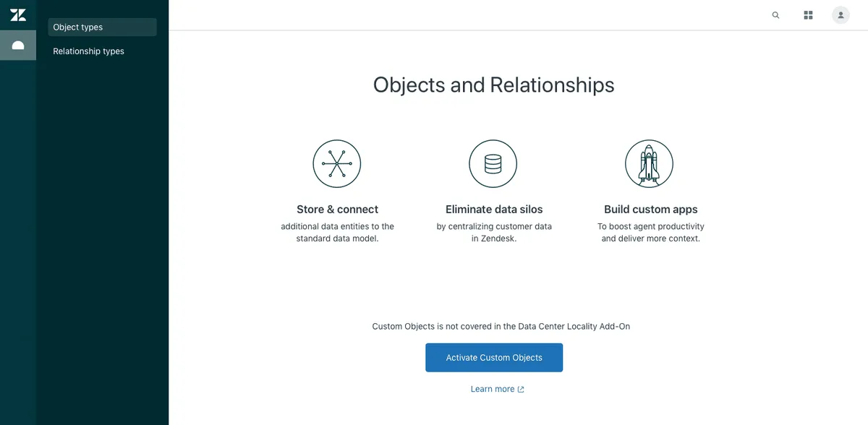The width and height of the screenshot is (868, 425).
Task: Click the Zendesk logo in the top-left corner
Action: click(18, 15)
